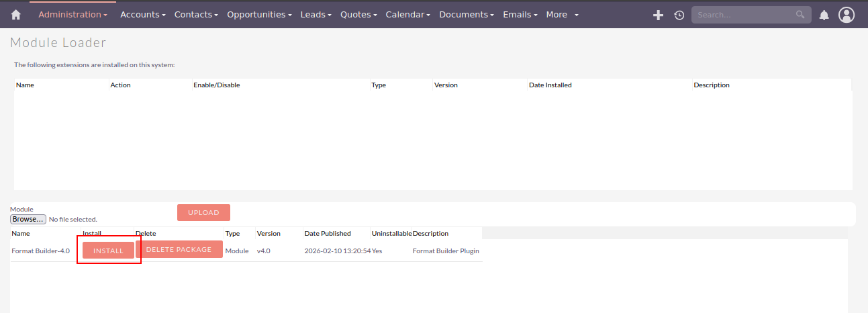Focus the global search field
868x313 pixels.
pos(742,15)
